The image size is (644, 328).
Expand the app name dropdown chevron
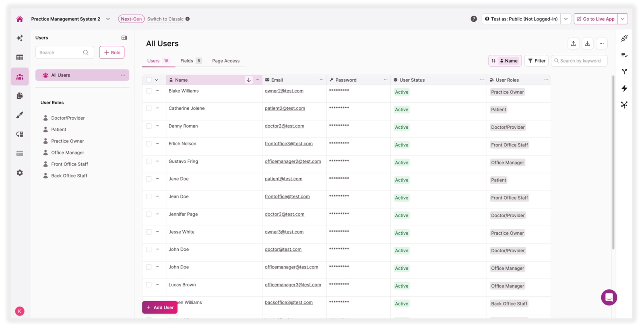click(108, 19)
